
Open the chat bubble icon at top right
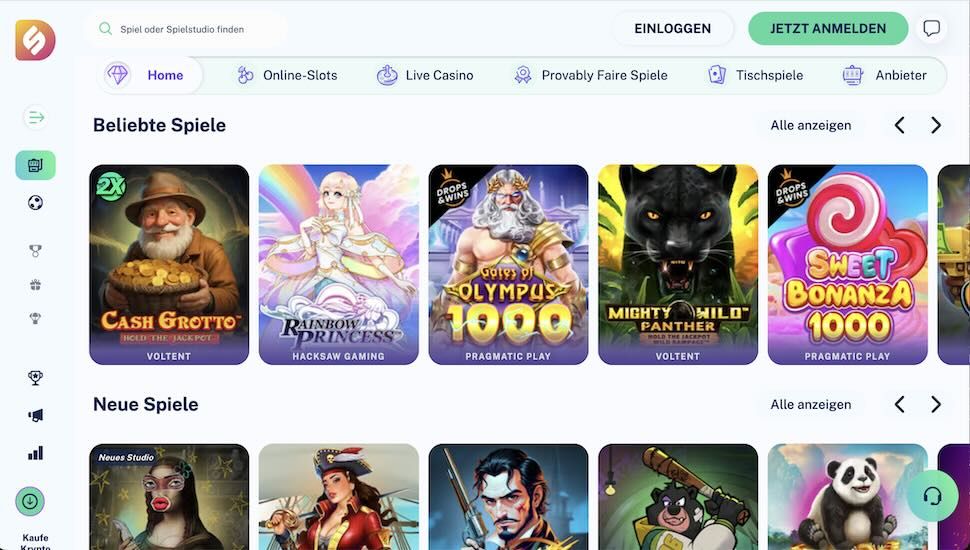tap(931, 28)
